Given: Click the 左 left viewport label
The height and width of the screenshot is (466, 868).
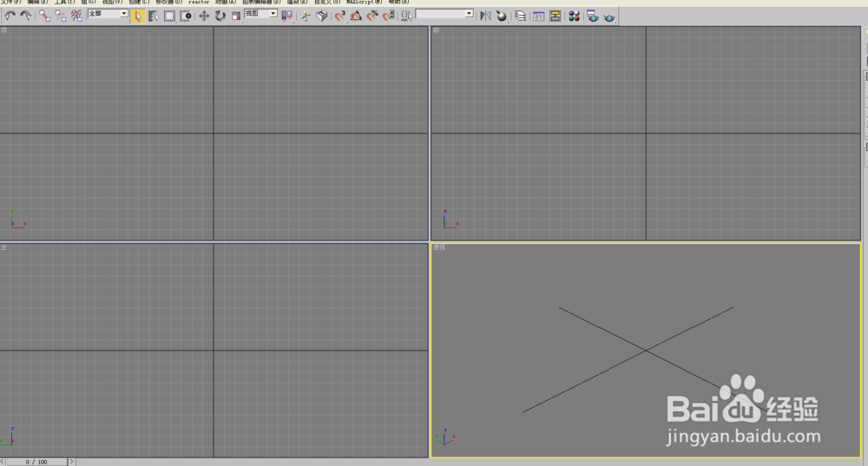Looking at the screenshot, I should coord(3,246).
